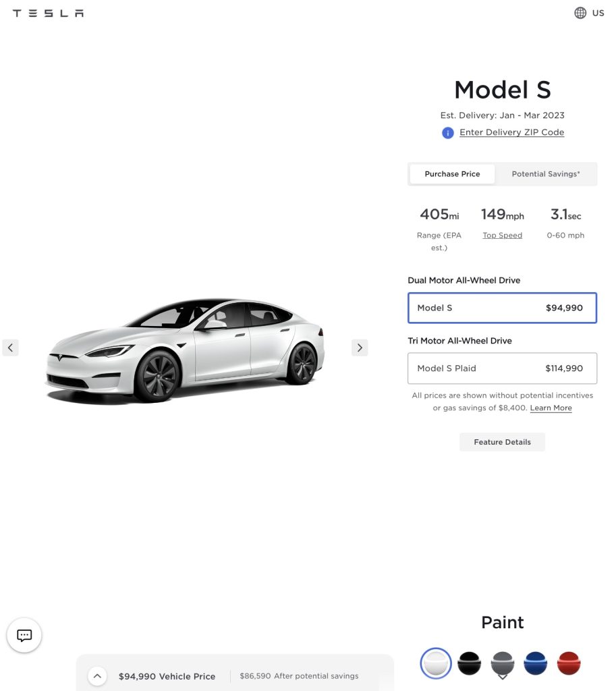The width and height of the screenshot is (616, 691).
Task: Show the previous car image
Action: [10, 348]
